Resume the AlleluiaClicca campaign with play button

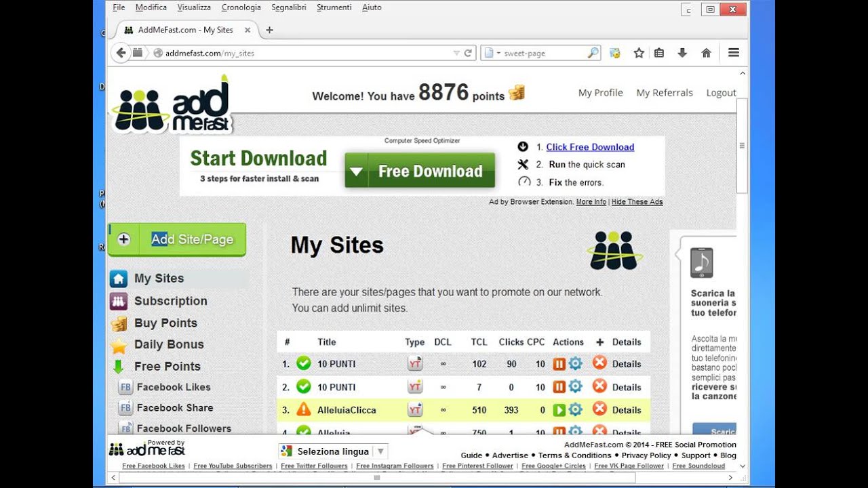(x=559, y=409)
